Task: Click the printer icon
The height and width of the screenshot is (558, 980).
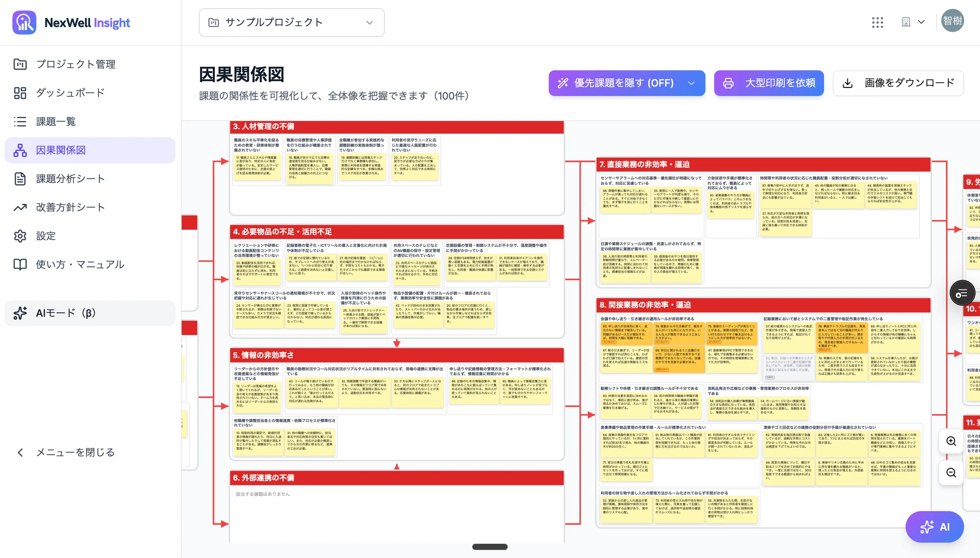Action: pos(728,83)
